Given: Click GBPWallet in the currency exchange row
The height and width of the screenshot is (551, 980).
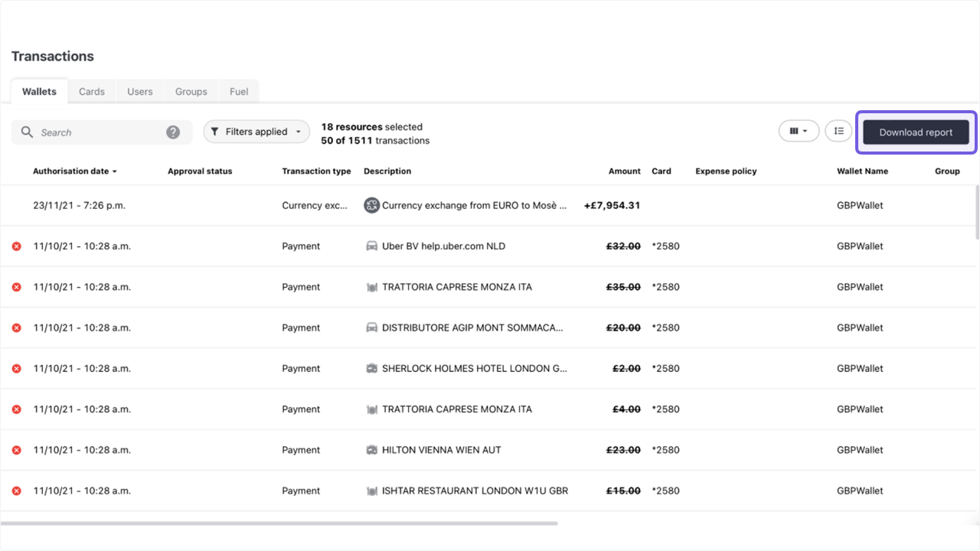Looking at the screenshot, I should pyautogui.click(x=860, y=205).
